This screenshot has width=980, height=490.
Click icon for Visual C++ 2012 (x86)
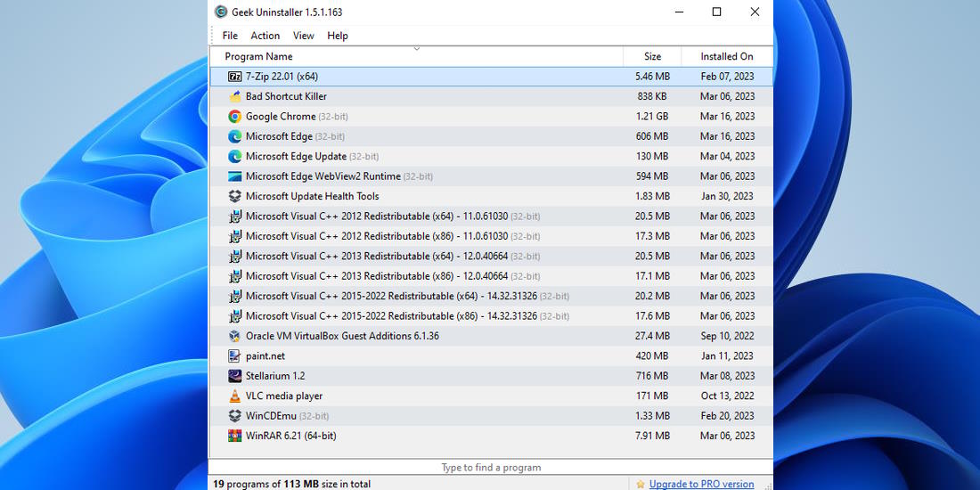[235, 236]
